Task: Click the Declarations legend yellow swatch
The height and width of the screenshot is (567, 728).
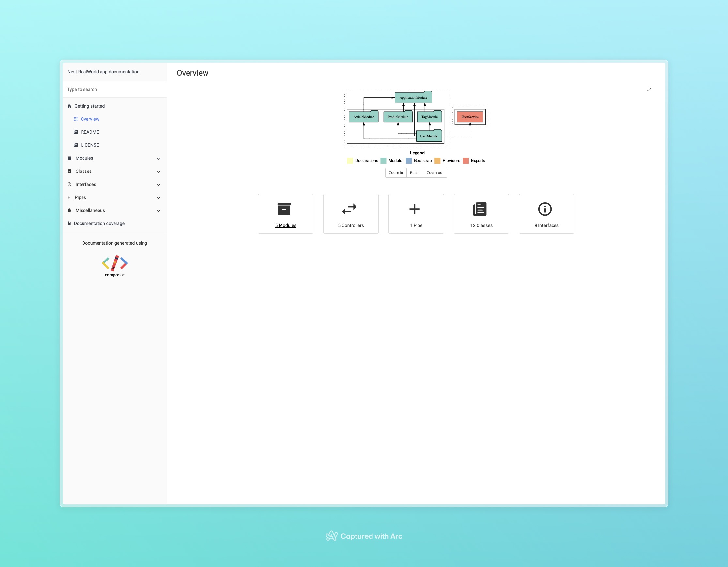Action: [350, 160]
